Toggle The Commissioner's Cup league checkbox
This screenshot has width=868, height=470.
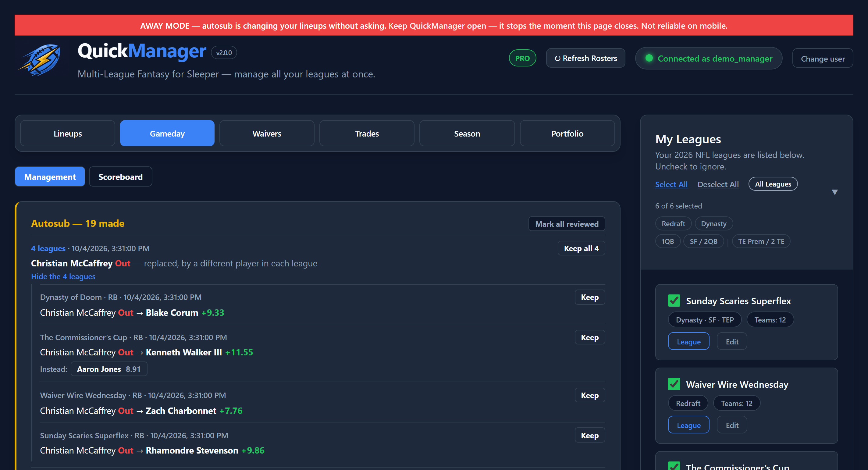coord(674,466)
